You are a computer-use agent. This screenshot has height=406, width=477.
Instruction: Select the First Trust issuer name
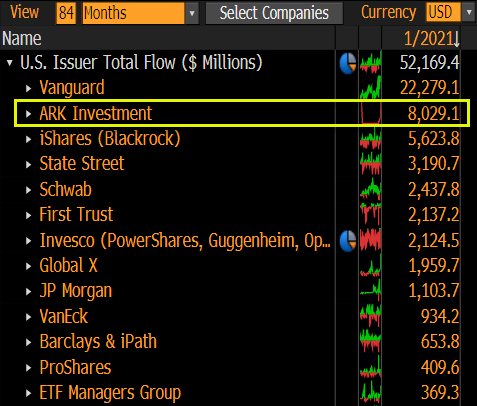[76, 214]
